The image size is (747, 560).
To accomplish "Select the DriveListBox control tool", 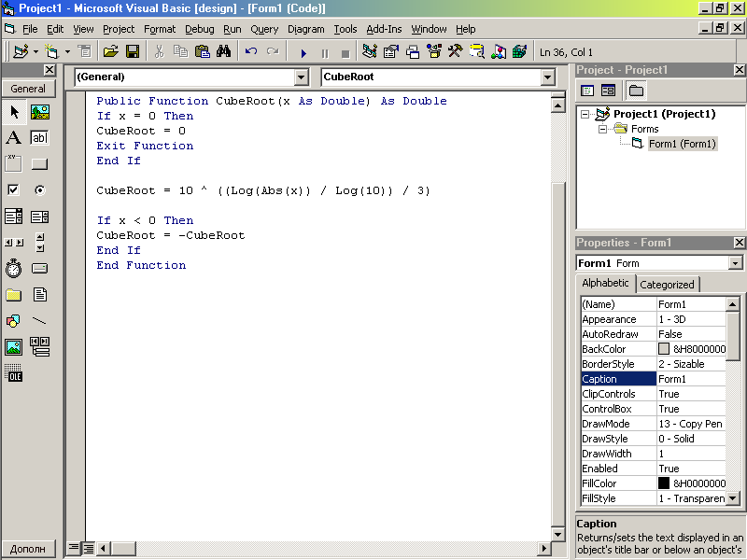I will 39,269.
